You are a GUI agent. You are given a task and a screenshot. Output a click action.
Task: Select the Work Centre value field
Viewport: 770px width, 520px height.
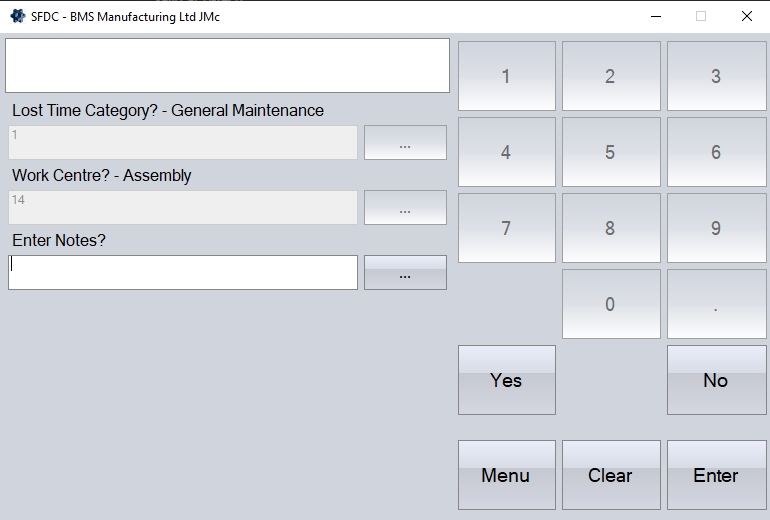point(183,208)
